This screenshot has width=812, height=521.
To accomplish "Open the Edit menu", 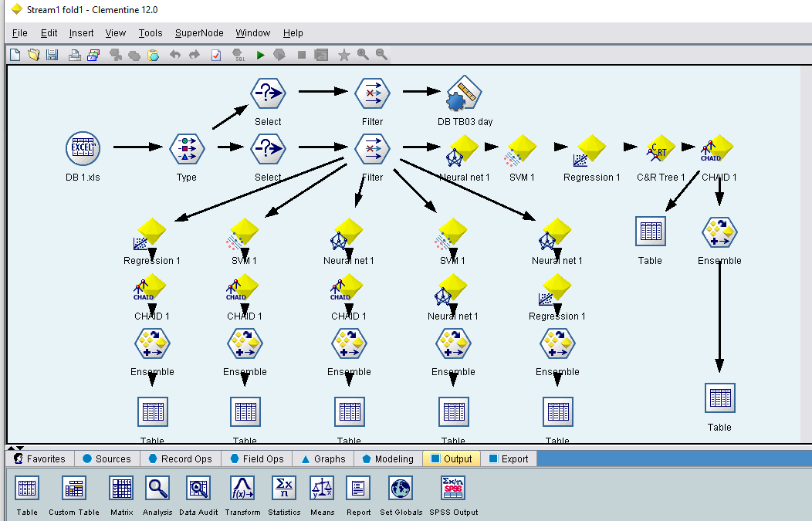I will click(x=49, y=33).
